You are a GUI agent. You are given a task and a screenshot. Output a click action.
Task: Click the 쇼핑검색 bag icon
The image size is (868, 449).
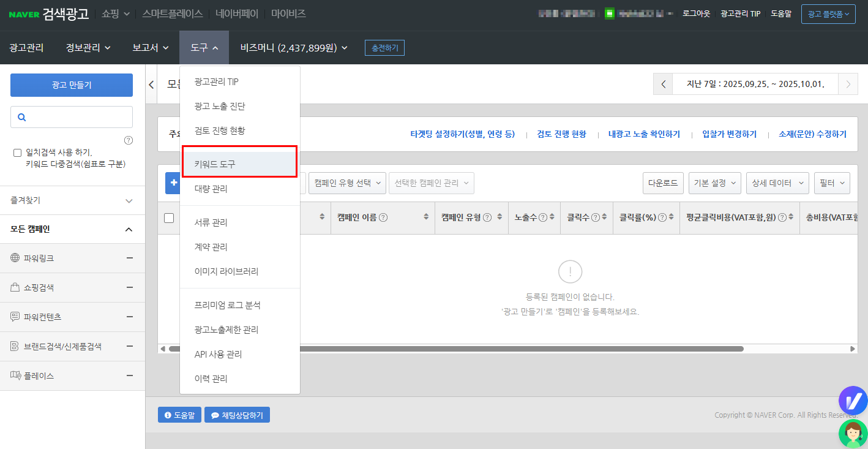(15, 287)
